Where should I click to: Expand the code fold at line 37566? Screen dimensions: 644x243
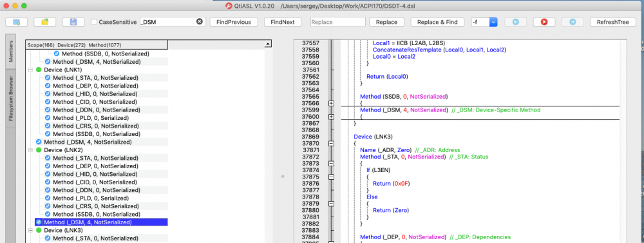coord(332,103)
